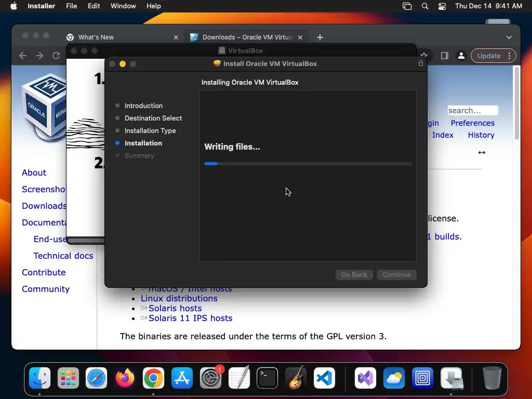Click the Installer icon in the Dock
This screenshot has height=399, width=532.
pyautogui.click(x=451, y=378)
